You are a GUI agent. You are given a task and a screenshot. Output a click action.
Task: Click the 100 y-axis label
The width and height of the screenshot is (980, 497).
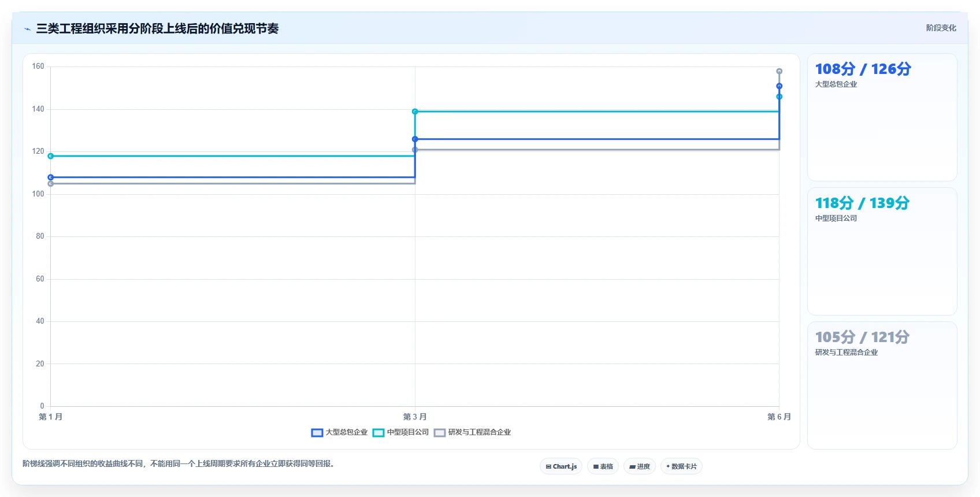(x=38, y=194)
